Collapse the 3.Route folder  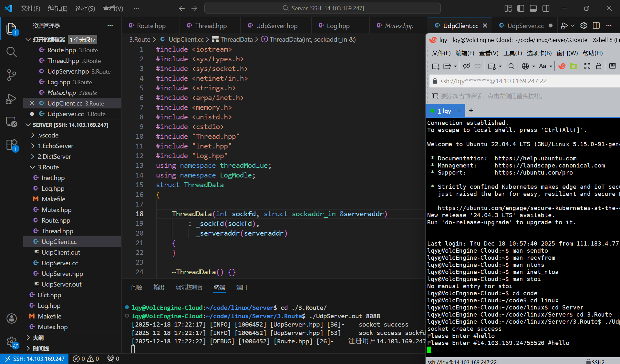coord(48,167)
